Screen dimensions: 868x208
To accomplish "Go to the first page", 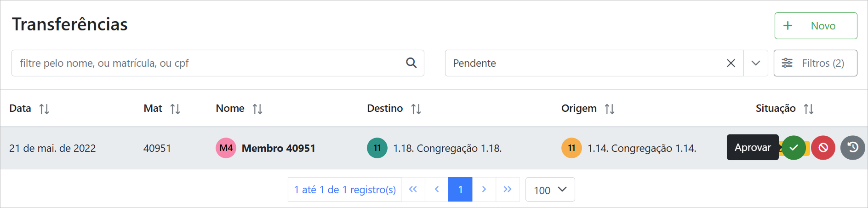I will point(413,190).
